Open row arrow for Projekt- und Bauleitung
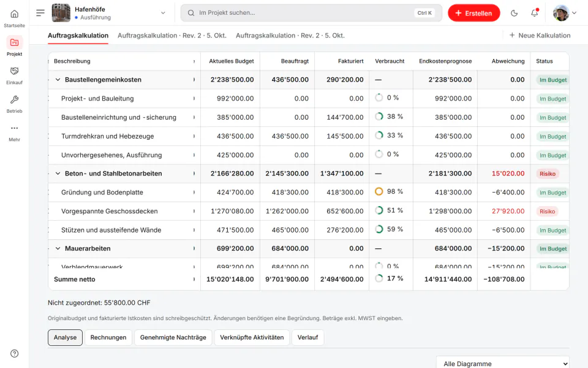 (194, 98)
